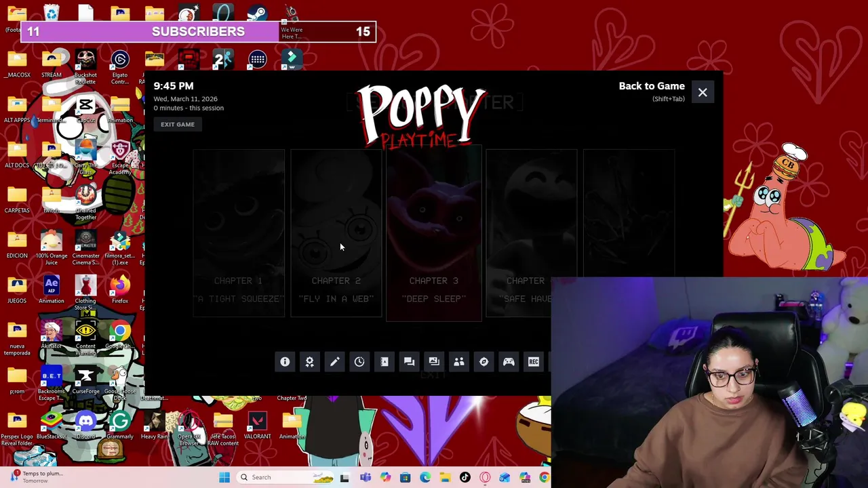Viewport: 868px width, 488px height.
Task: Open the After Effects Animation desktop file
Action: tap(52, 289)
